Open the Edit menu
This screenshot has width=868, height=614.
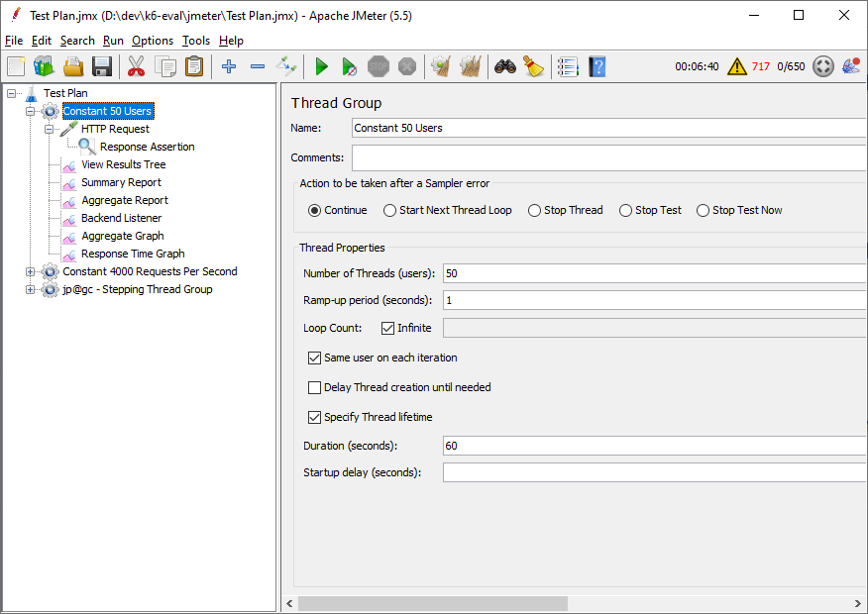click(x=42, y=41)
